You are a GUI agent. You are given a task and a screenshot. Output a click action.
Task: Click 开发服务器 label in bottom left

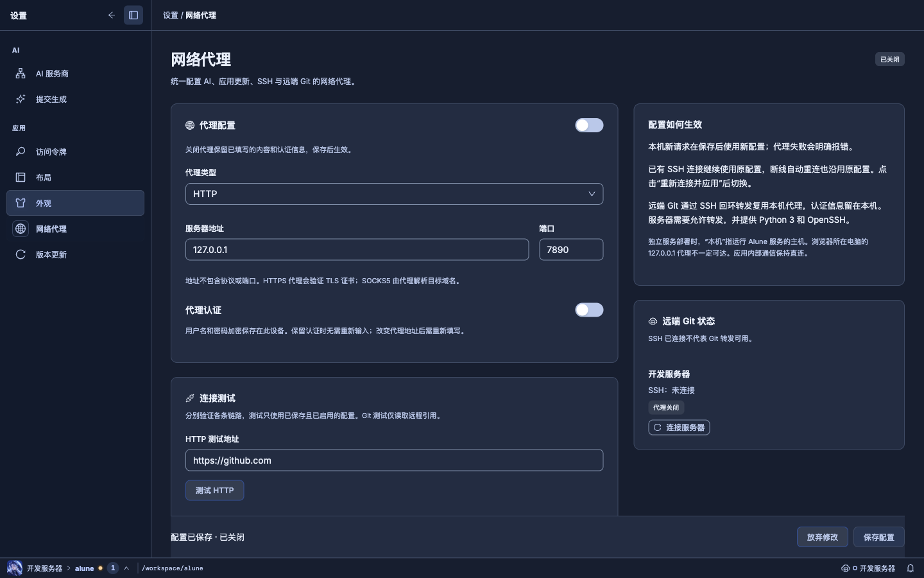click(x=44, y=568)
